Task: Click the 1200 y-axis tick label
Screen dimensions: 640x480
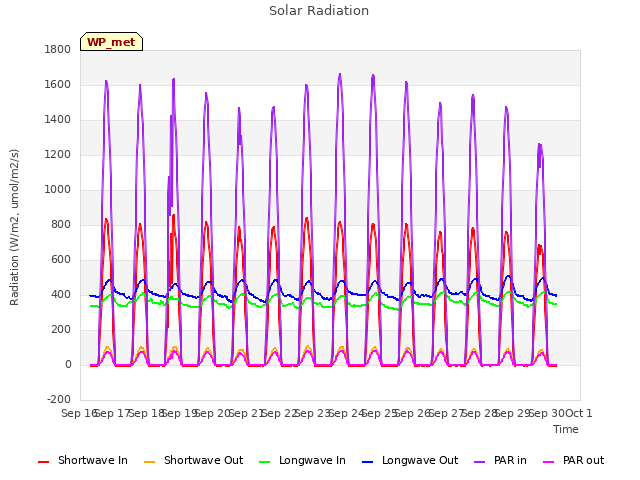Action: (x=58, y=155)
